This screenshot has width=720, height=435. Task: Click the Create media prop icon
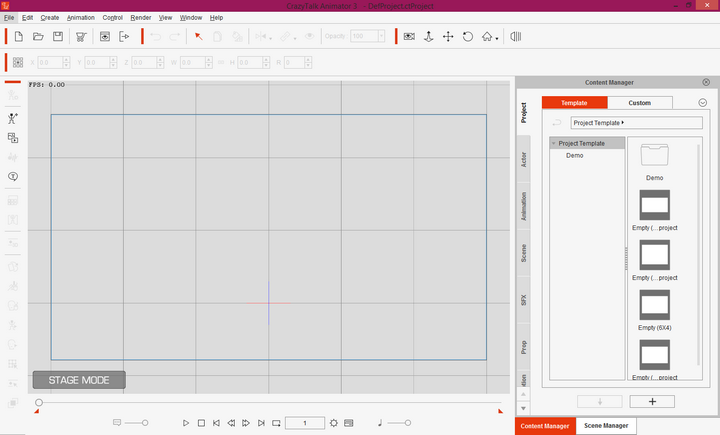point(13,138)
